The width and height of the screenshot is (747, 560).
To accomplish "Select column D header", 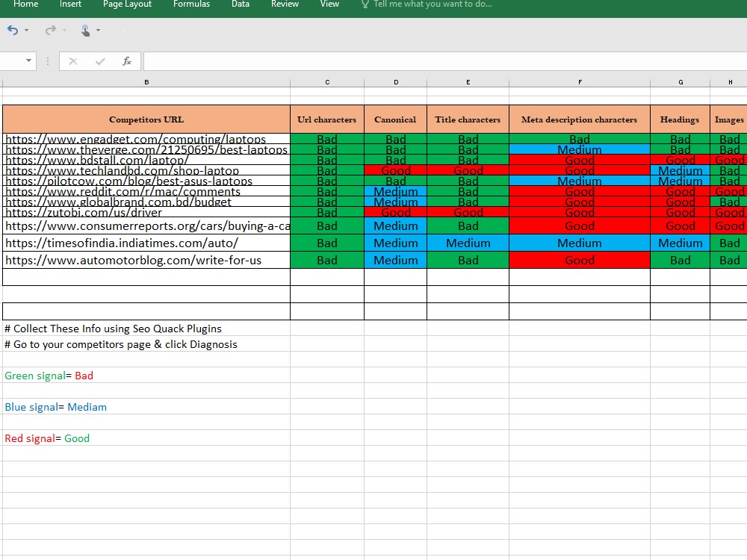I will click(x=396, y=82).
